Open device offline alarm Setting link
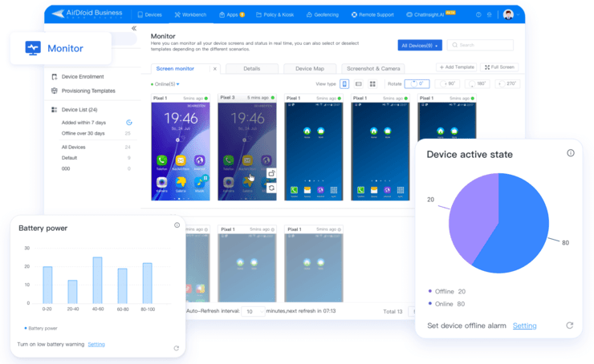The width and height of the screenshot is (594, 364). [x=525, y=326]
